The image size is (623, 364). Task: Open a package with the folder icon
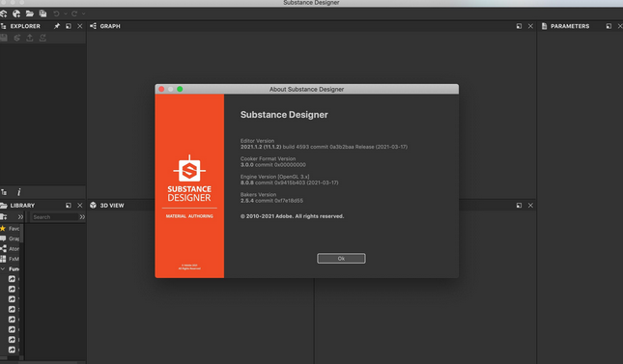pos(29,14)
